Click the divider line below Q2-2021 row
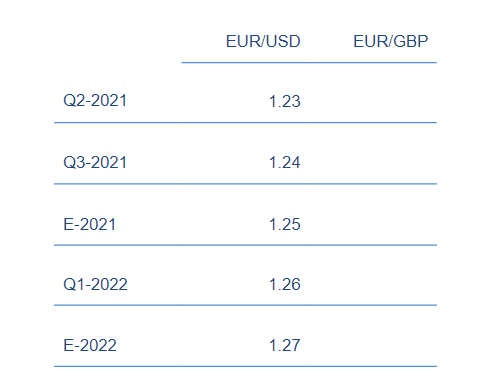This screenshot has width=502, height=391. [x=245, y=123]
